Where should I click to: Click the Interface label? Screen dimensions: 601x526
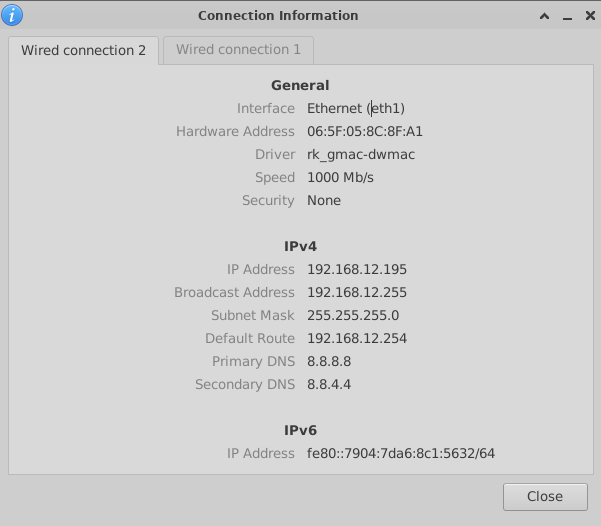click(x=266, y=108)
